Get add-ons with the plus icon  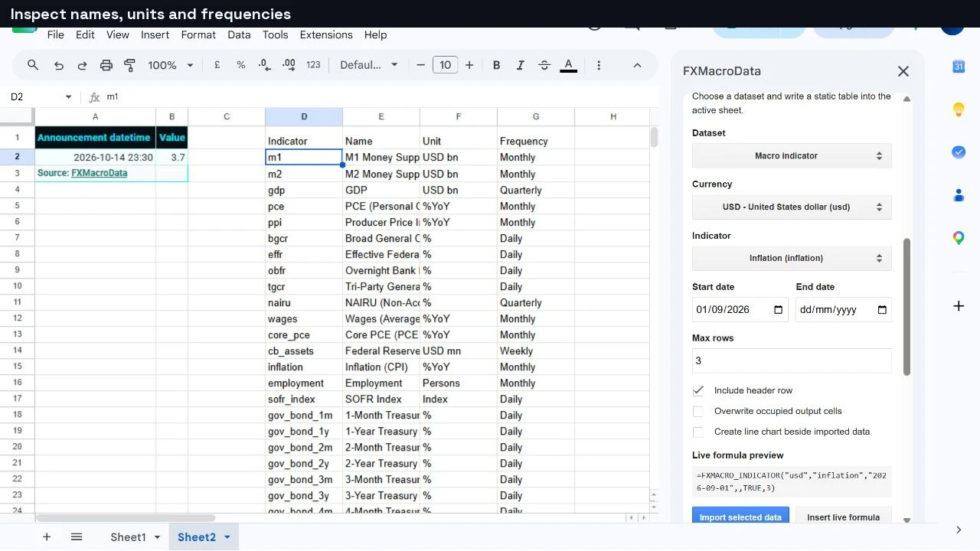coord(959,306)
